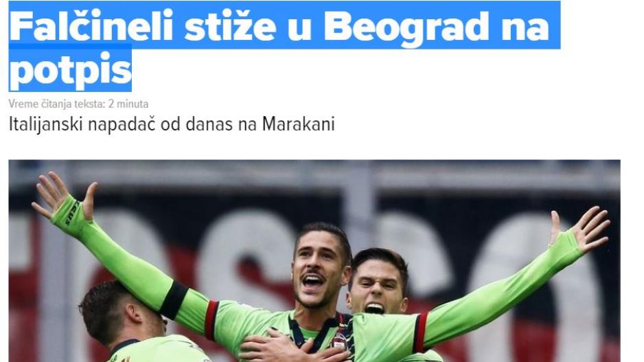
Task: Click the word "danas" in the subtitle
Action: tap(209, 124)
